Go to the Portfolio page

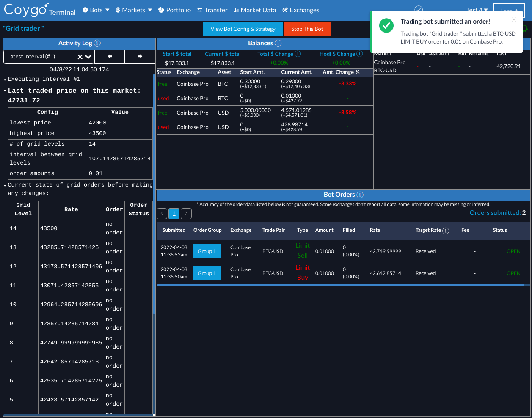point(174,10)
